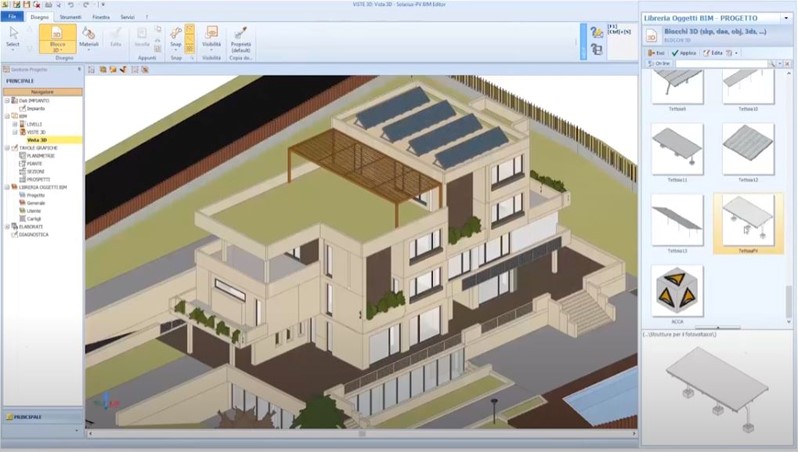This screenshot has width=798, height=452.
Task: Select the Tettoia11 thumbnail
Action: [x=677, y=149]
